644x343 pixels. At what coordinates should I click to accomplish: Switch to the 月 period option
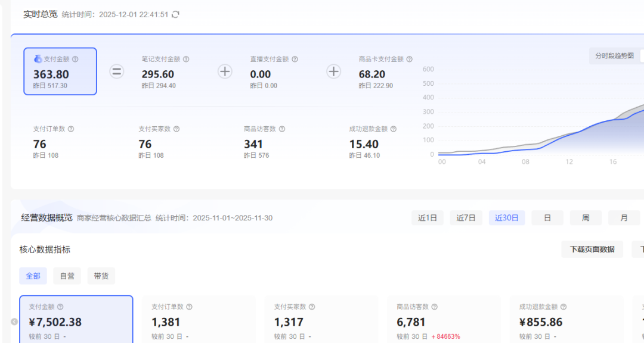(x=624, y=218)
